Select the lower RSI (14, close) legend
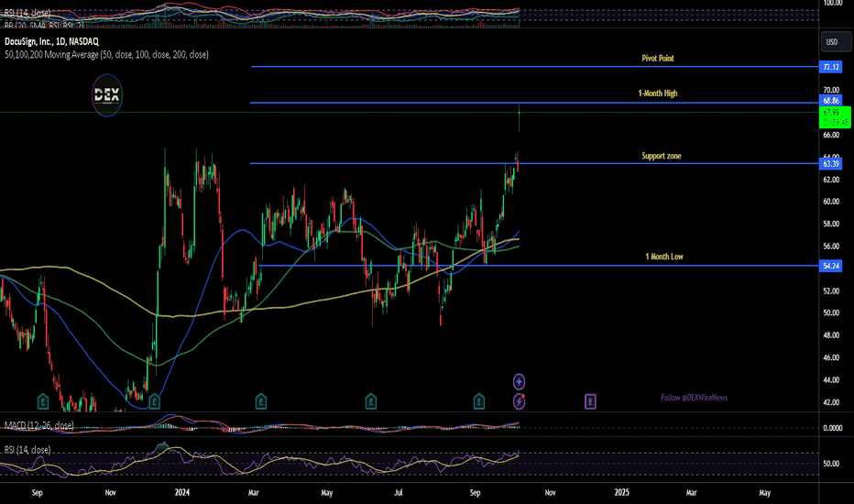This screenshot has height=504, width=854. point(27,450)
